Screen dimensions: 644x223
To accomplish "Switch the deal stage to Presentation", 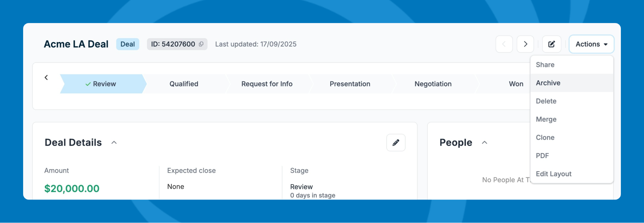I will (x=350, y=84).
